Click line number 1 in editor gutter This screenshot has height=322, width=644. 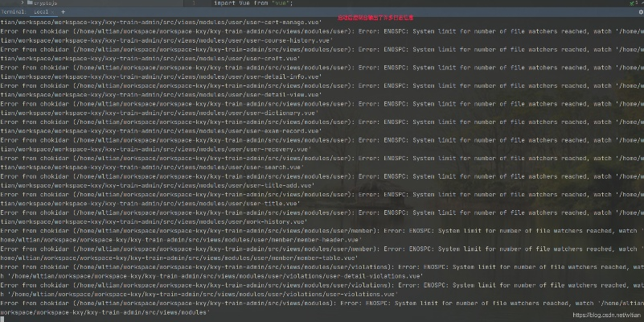pos(195,4)
